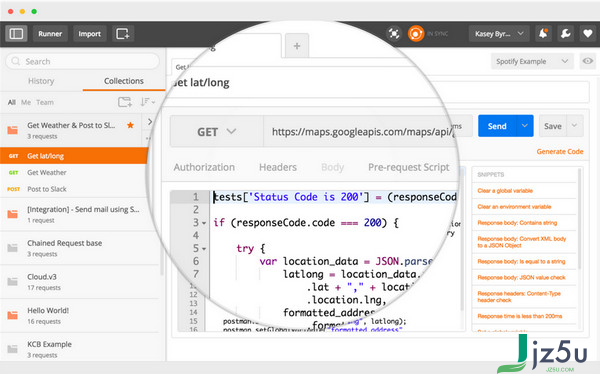Add a new request tab

(297, 46)
